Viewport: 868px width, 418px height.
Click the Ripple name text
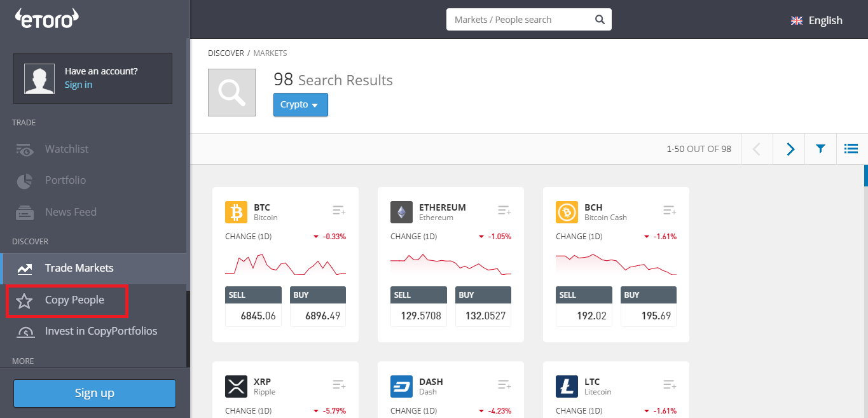[265, 392]
